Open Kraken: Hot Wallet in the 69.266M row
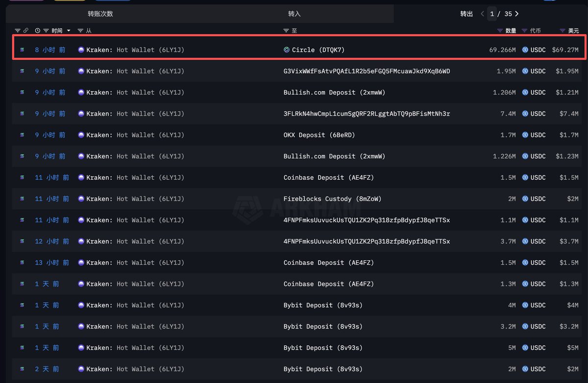 coord(135,50)
